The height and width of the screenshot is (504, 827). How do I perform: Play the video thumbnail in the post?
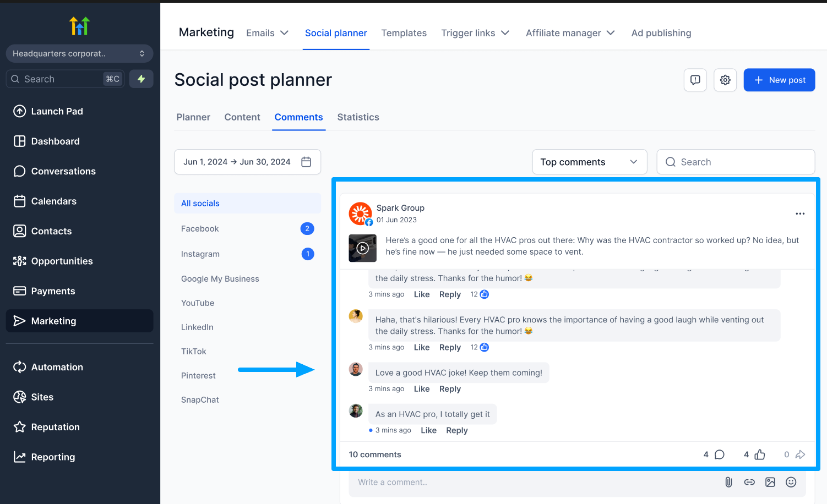point(362,248)
